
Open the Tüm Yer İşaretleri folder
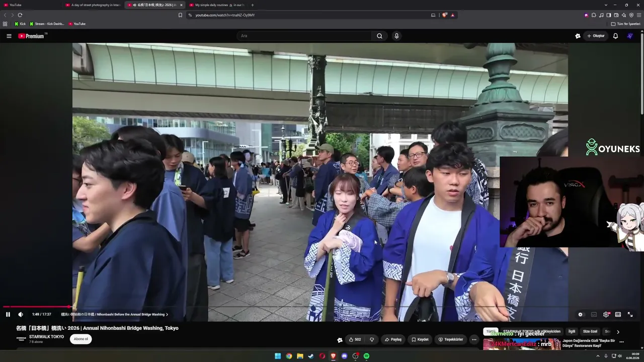pyautogui.click(x=625, y=24)
